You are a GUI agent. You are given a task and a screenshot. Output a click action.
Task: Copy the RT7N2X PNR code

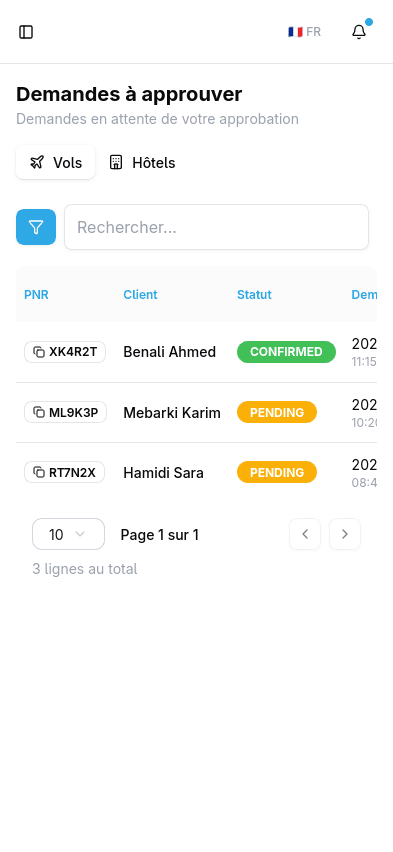64,472
